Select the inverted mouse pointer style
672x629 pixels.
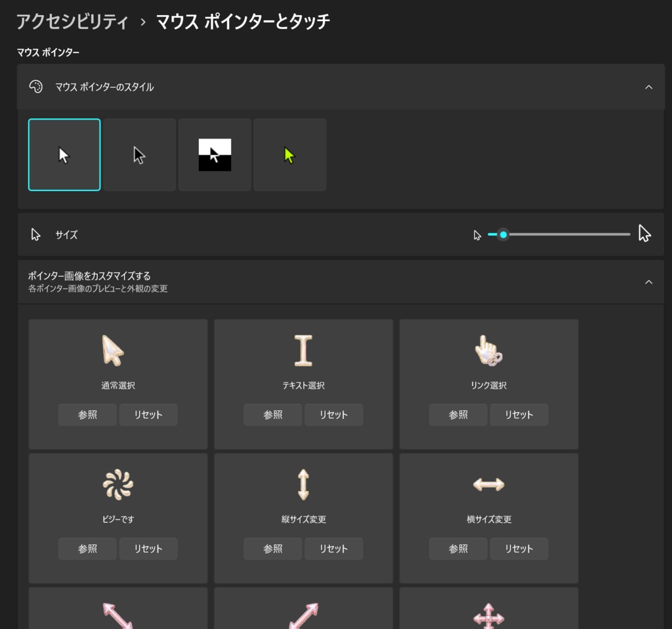click(215, 155)
